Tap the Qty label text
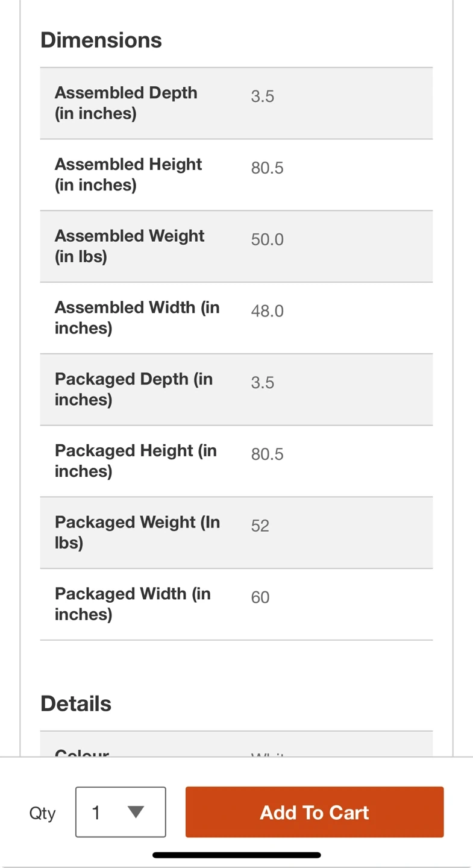Image resolution: width=473 pixels, height=868 pixels. pos(42,813)
